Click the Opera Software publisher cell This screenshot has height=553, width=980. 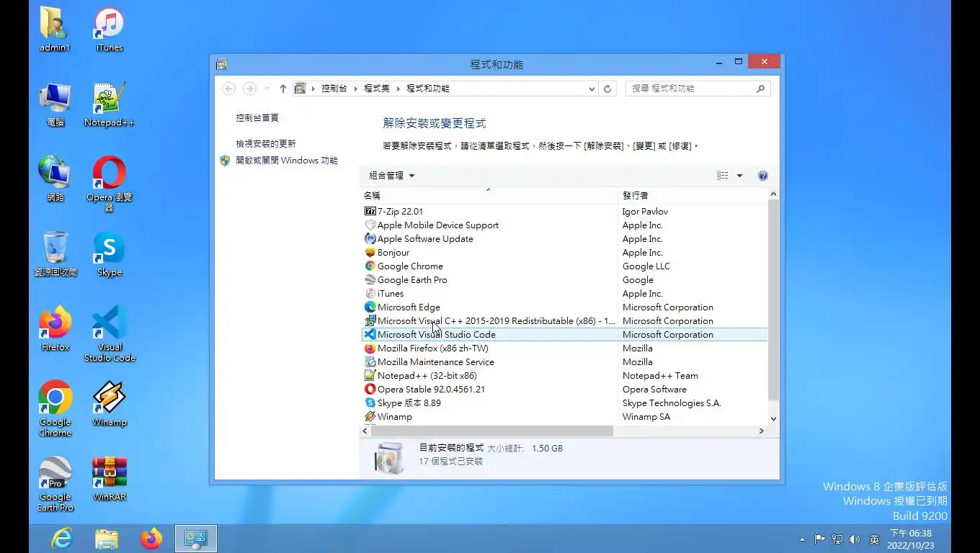[x=654, y=390]
